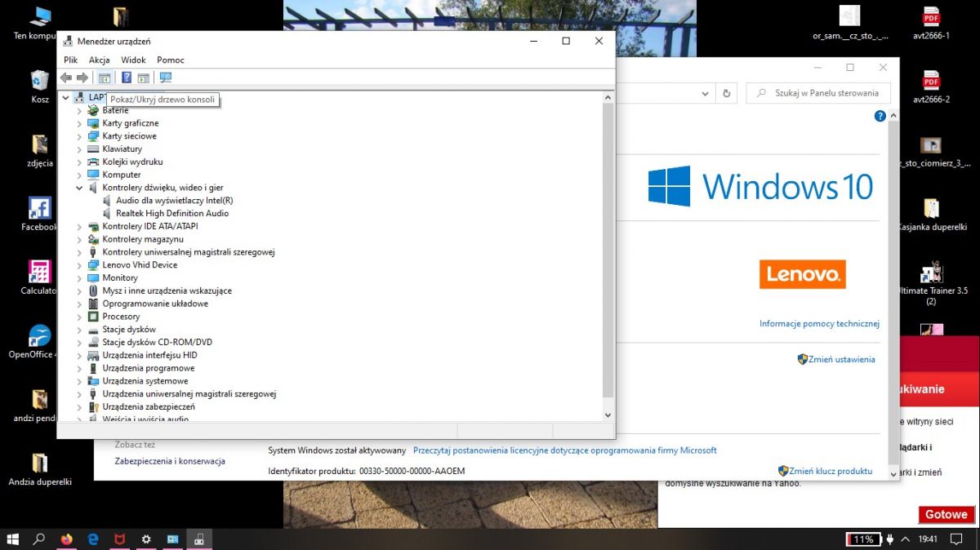980x550 pixels.
Task: Click the Back arrow in Device Manager toolbar
Action: click(65, 78)
